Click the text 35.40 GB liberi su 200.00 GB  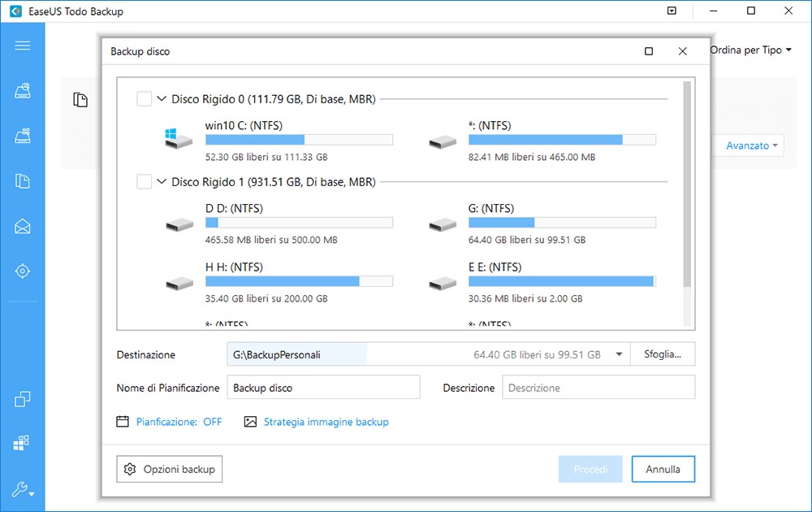click(266, 298)
